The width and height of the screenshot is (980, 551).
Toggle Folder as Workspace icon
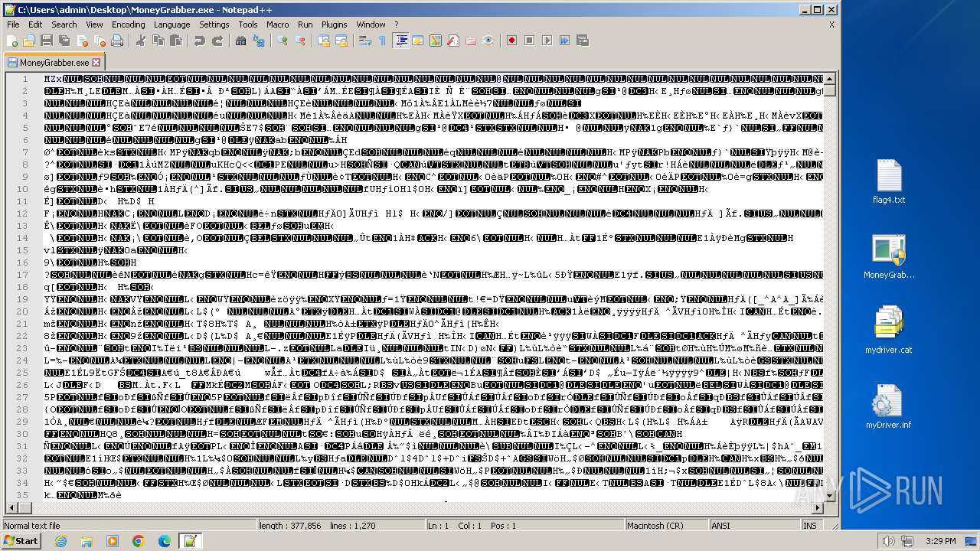pos(471,41)
